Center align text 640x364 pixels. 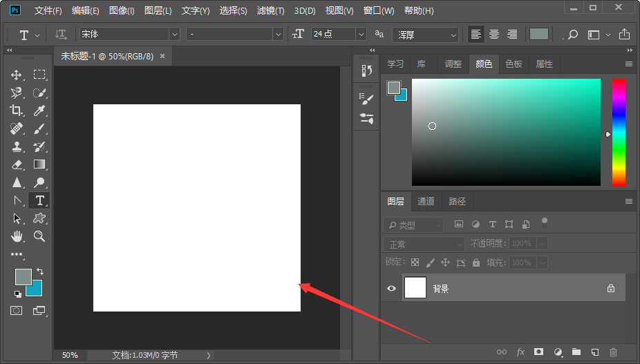tap(494, 35)
